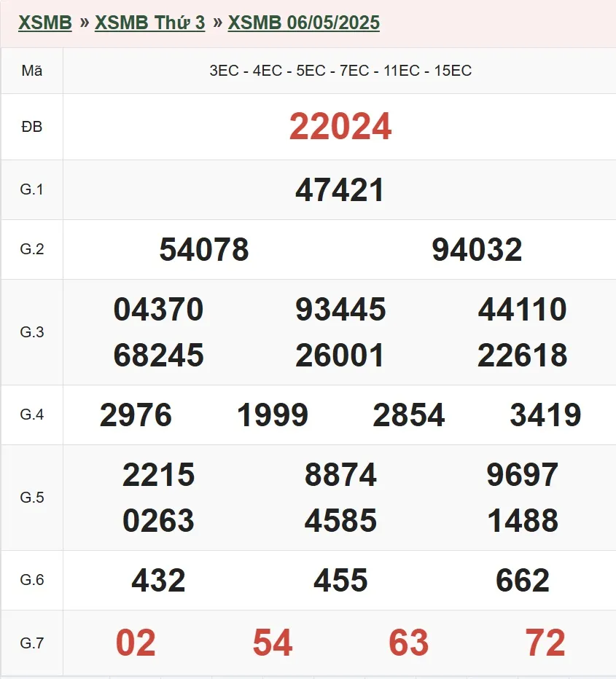This screenshot has height=679, width=616.
Task: Open the XSMB breadcrumb link
Action: point(45,23)
